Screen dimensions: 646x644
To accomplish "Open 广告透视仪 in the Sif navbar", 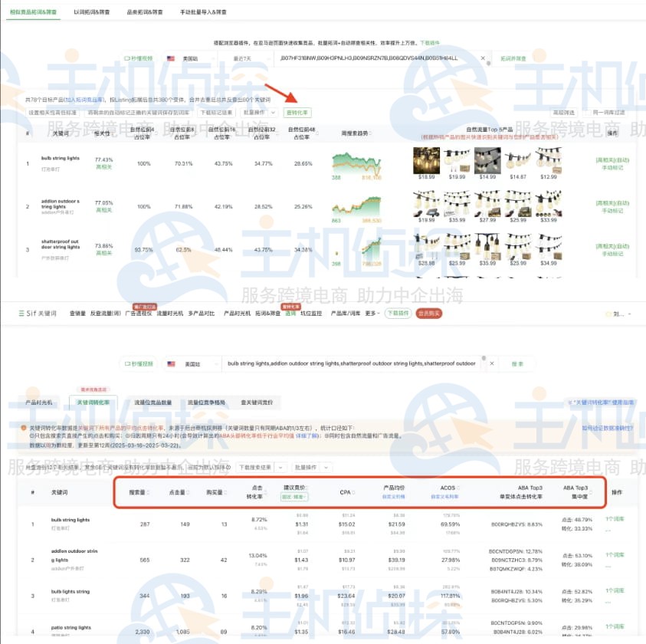I will 139,314.
